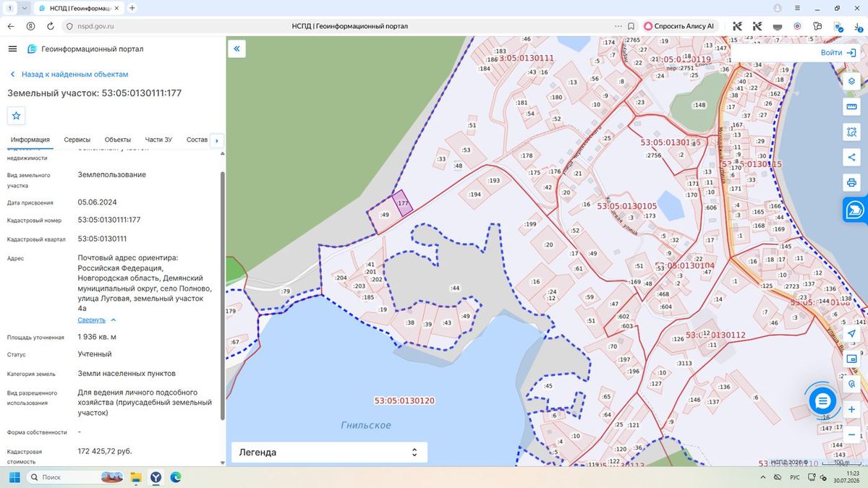Go back in the browser
The height and width of the screenshot is (488, 868).
click(x=11, y=25)
